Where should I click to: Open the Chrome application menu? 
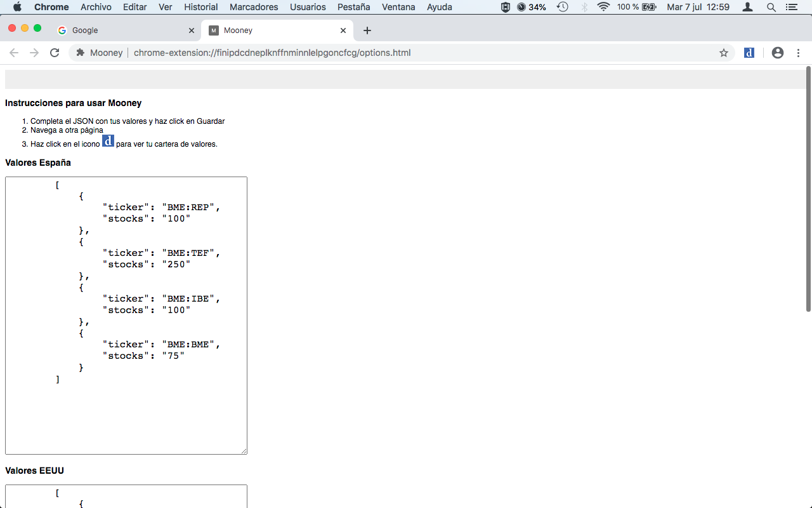(x=51, y=7)
